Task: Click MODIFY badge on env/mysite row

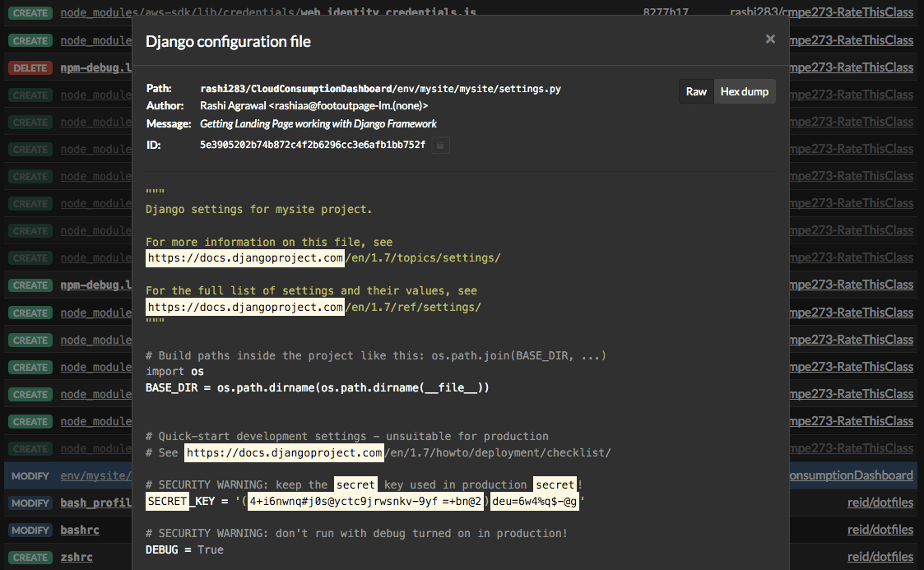Action: coord(30,475)
